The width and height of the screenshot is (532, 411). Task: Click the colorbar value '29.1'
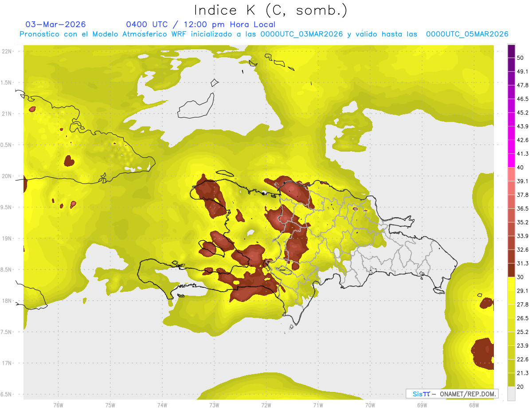523,291
